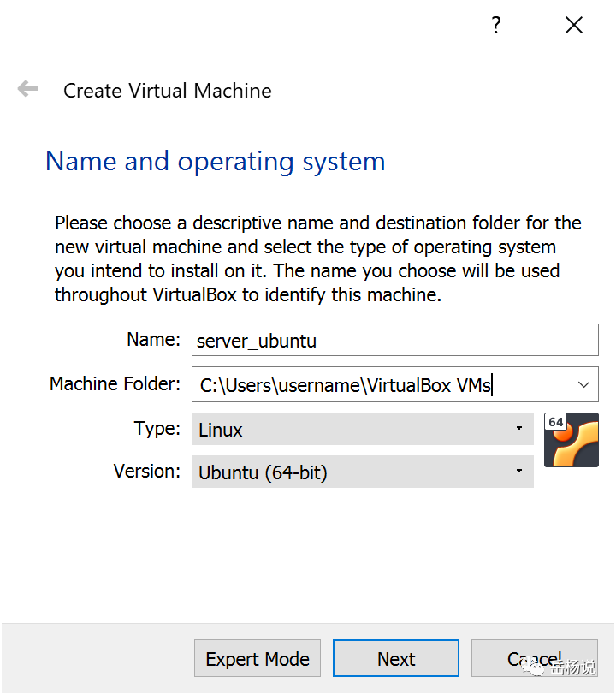
Task: Click the 'Version:' label
Action: click(x=146, y=471)
